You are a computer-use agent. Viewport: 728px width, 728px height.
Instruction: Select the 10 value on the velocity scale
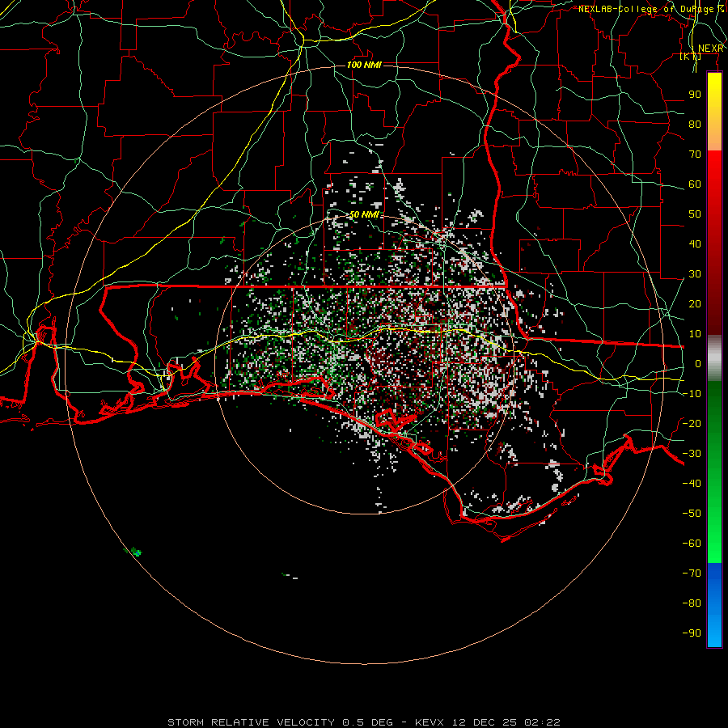pyautogui.click(x=695, y=334)
